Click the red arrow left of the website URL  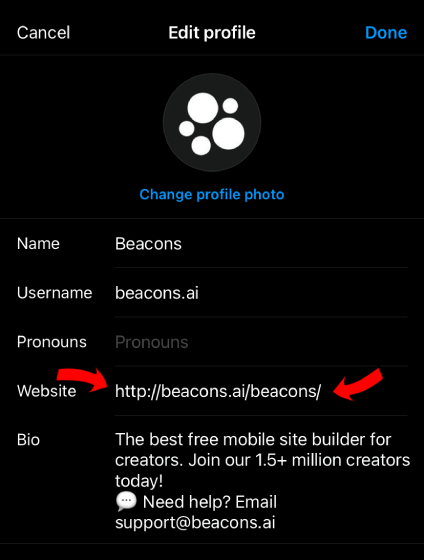pos(83,380)
